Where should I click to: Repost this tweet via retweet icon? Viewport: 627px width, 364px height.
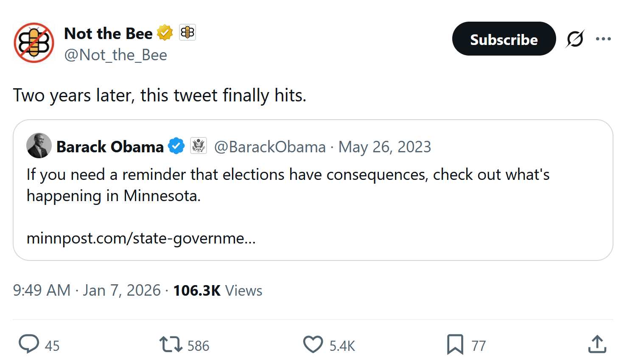(171, 344)
